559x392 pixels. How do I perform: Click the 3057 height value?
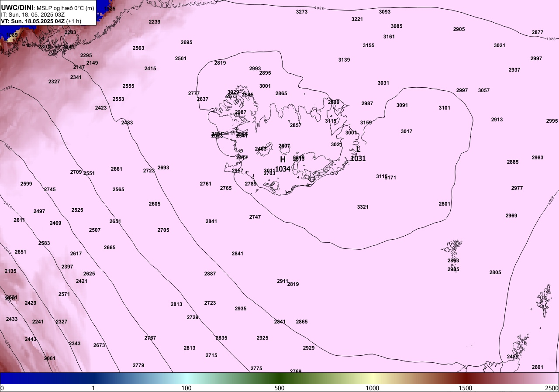[484, 90]
